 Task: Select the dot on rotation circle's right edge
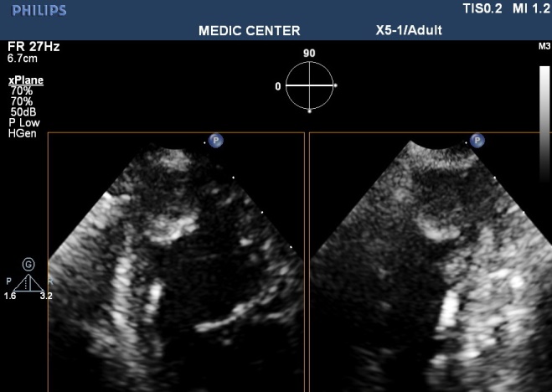point(334,85)
